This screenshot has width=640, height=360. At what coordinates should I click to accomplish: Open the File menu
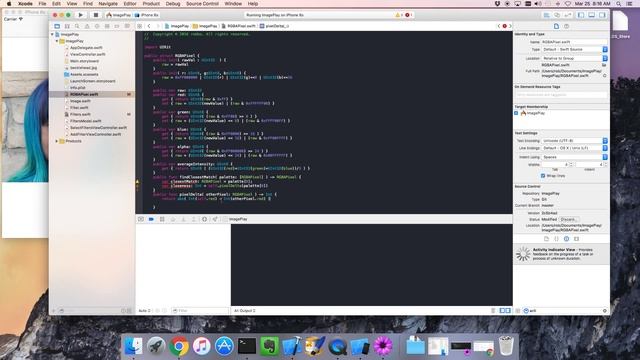coord(42,4)
